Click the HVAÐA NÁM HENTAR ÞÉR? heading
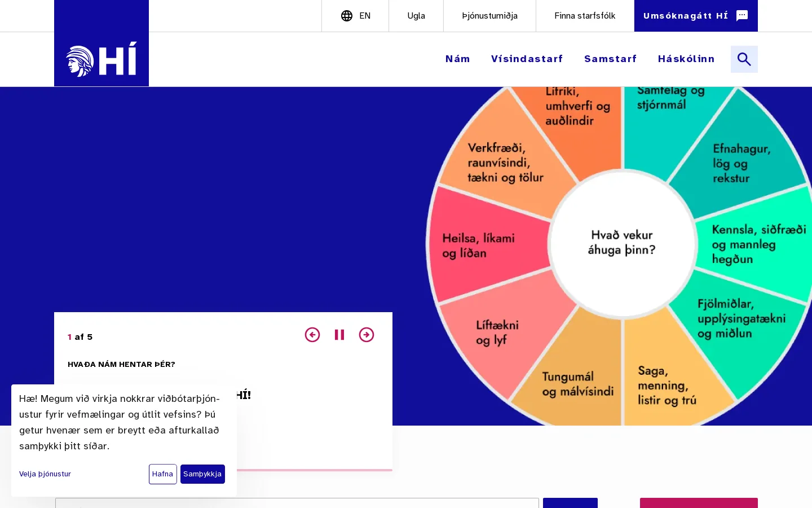This screenshot has width=812, height=508. pyautogui.click(x=121, y=365)
